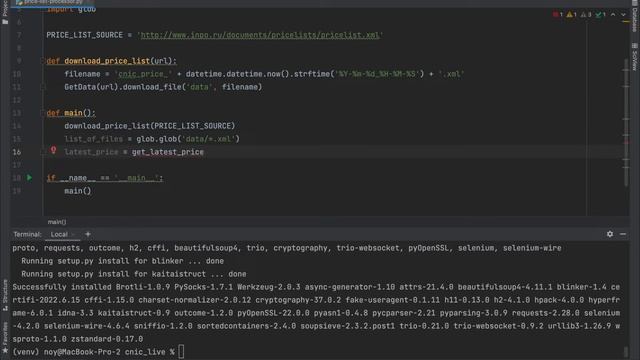Click the fold end marker on line 11
This screenshot has width=640, height=360.
coord(43,87)
